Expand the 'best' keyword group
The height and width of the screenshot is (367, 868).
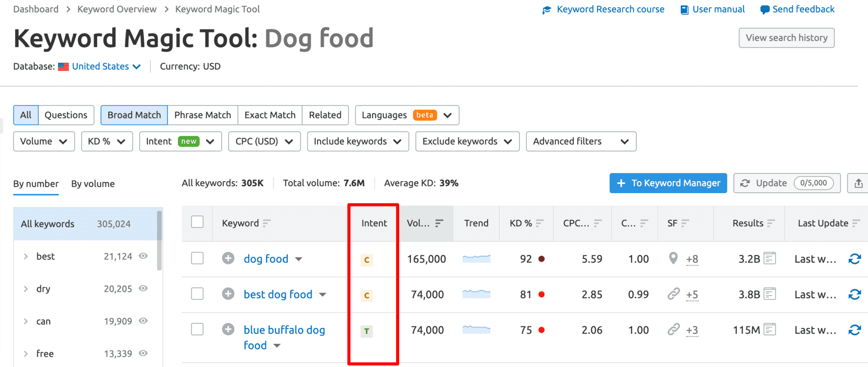tap(26, 256)
